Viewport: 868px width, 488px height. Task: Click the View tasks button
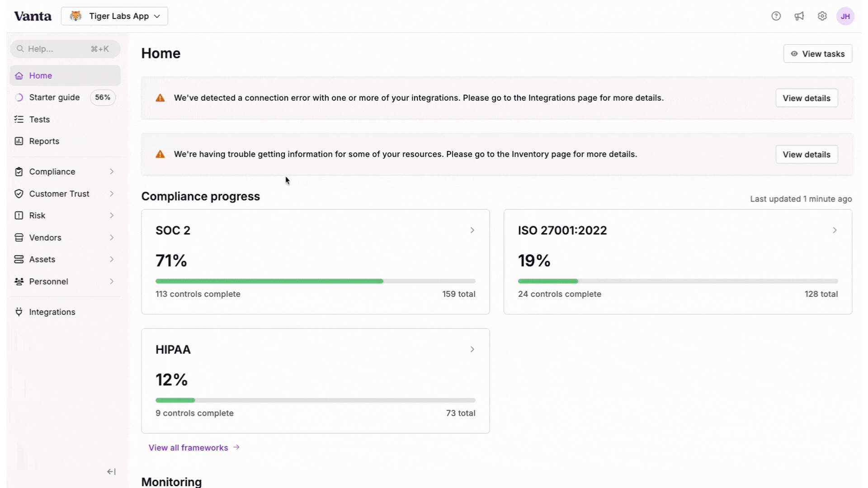click(x=817, y=54)
